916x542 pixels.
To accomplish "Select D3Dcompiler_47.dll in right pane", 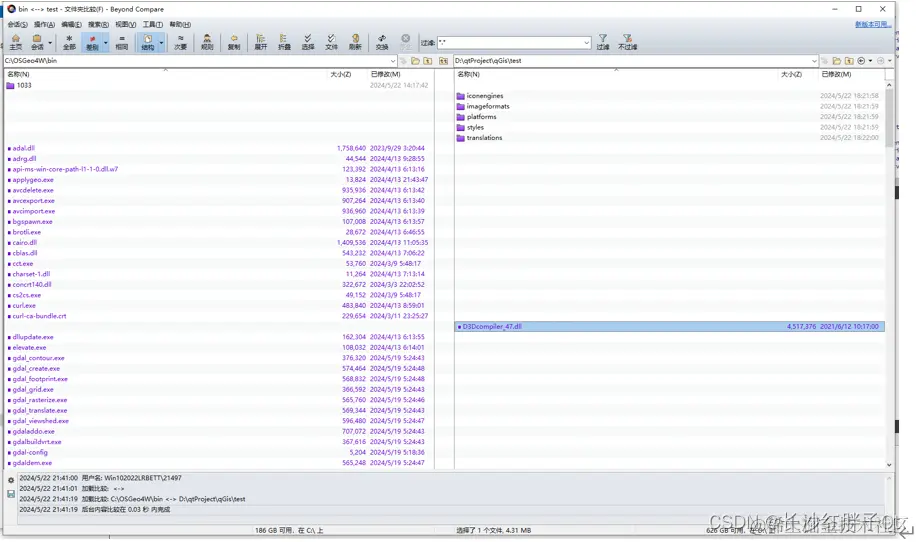I will 670,326.
